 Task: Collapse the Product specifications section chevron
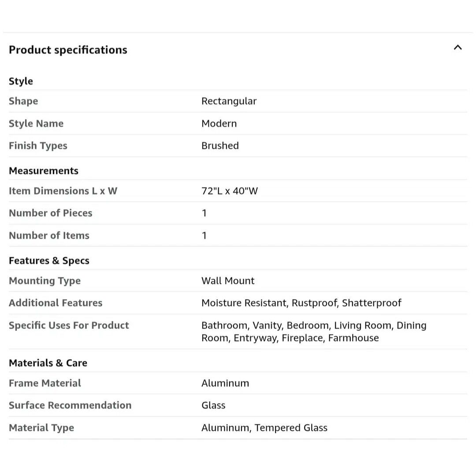point(457,48)
